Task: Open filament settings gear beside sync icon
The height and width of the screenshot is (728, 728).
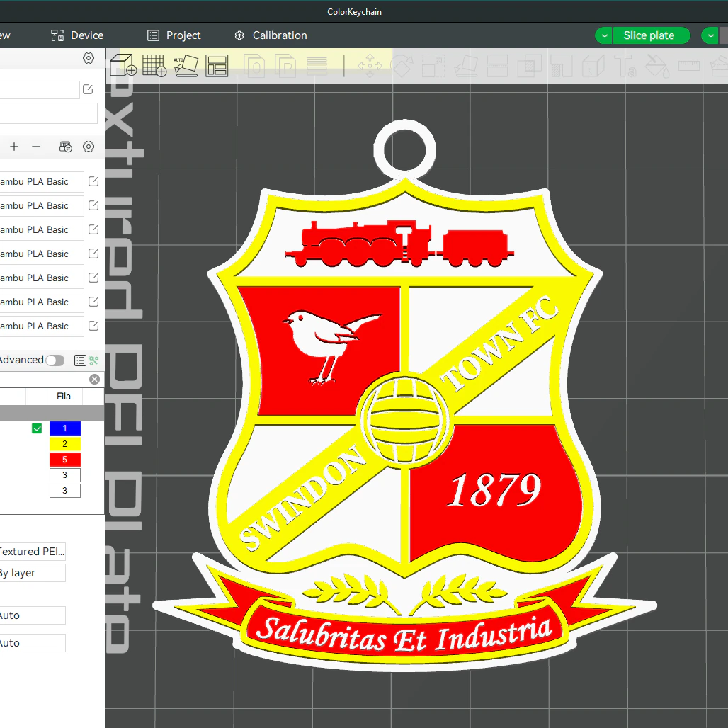Action: pos(89,147)
